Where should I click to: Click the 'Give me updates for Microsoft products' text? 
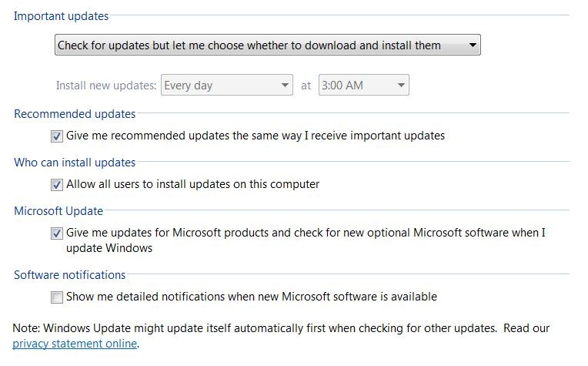click(x=306, y=233)
